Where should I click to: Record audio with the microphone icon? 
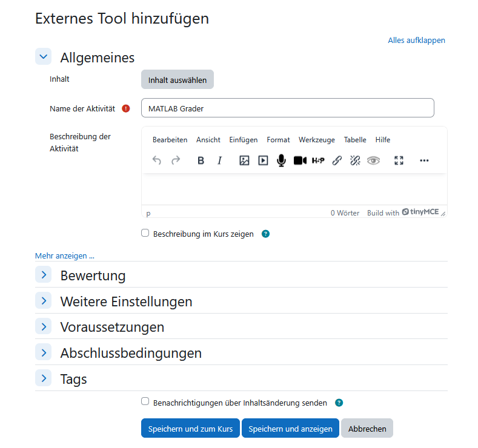click(x=281, y=160)
